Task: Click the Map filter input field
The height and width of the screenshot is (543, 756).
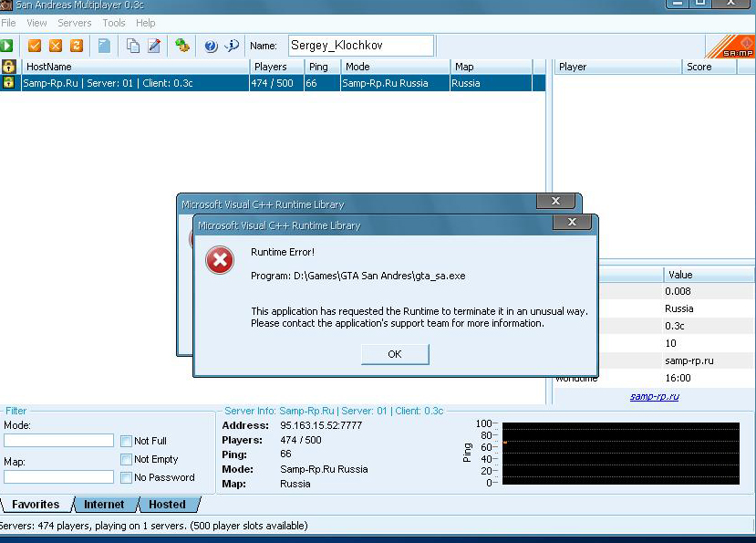Action: pos(59,477)
